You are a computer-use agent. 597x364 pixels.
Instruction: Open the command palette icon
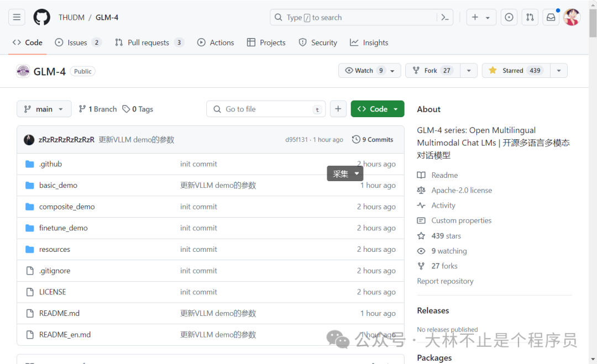444,17
